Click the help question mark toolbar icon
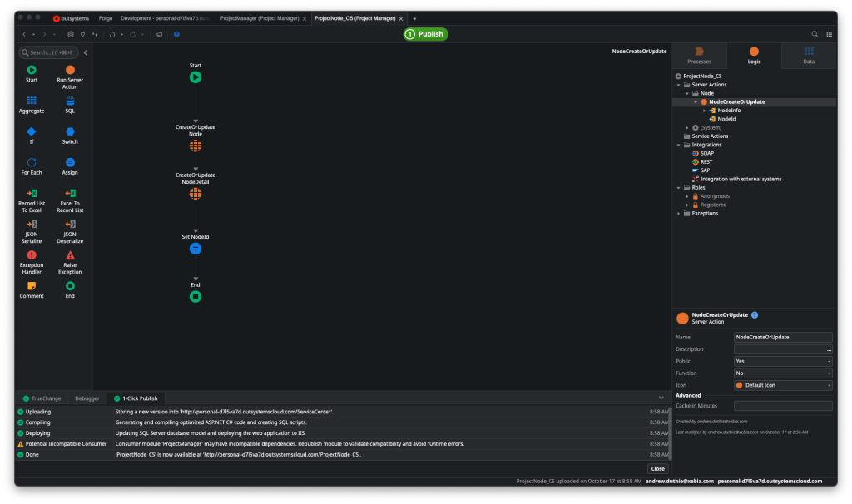The width and height of the screenshot is (852, 504). coord(176,34)
